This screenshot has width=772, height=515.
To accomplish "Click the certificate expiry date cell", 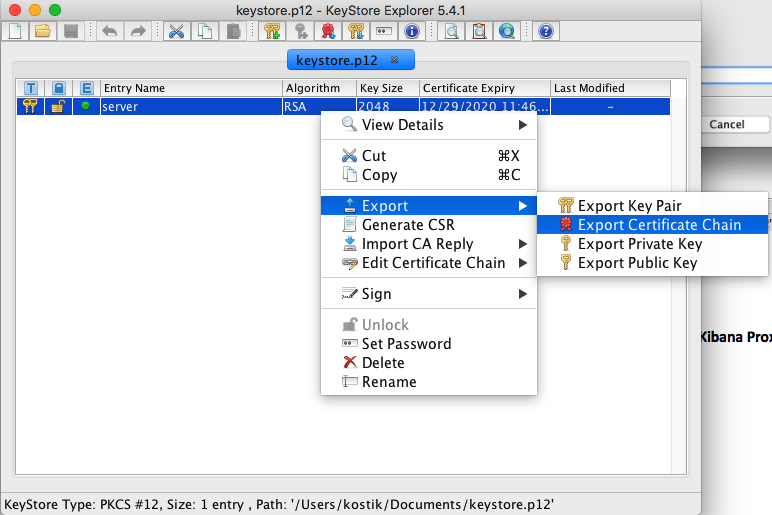I will click(485, 106).
